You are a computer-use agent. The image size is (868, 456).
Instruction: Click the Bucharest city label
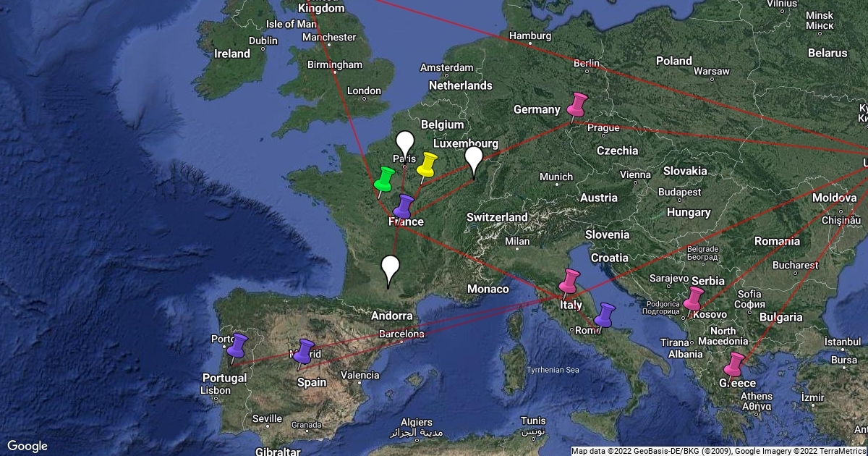click(x=795, y=265)
